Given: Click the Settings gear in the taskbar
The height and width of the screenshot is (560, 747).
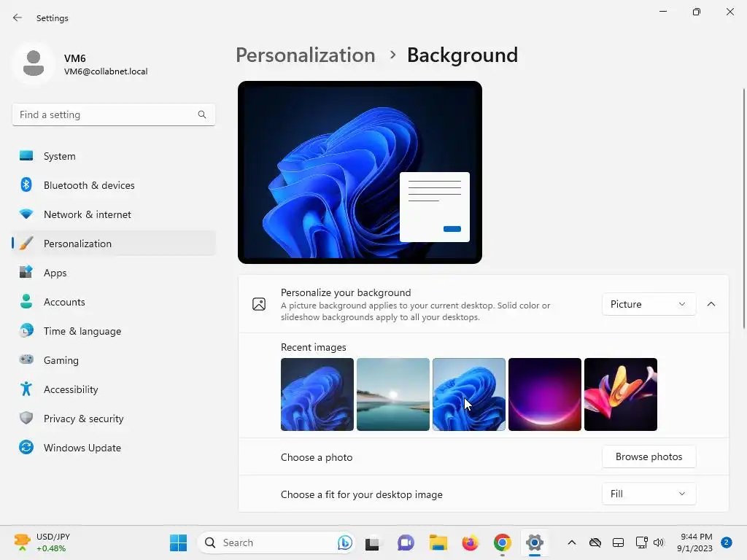Looking at the screenshot, I should (535, 542).
